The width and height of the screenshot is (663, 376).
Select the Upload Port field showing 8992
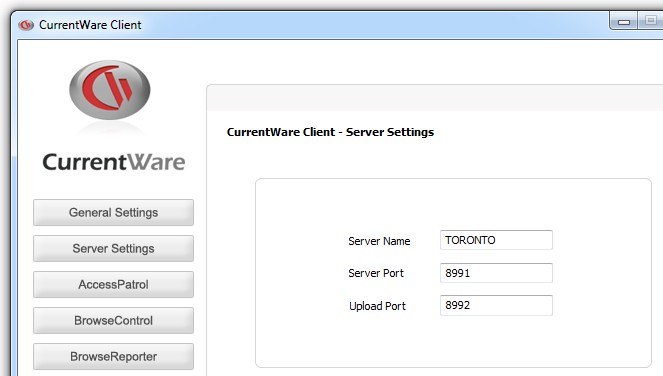[496, 305]
